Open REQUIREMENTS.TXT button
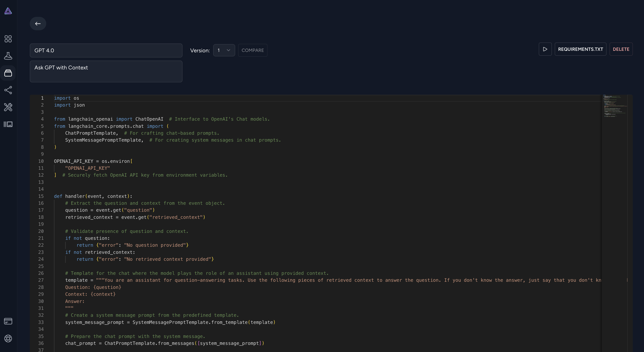The height and width of the screenshot is (352, 644). [x=580, y=49]
